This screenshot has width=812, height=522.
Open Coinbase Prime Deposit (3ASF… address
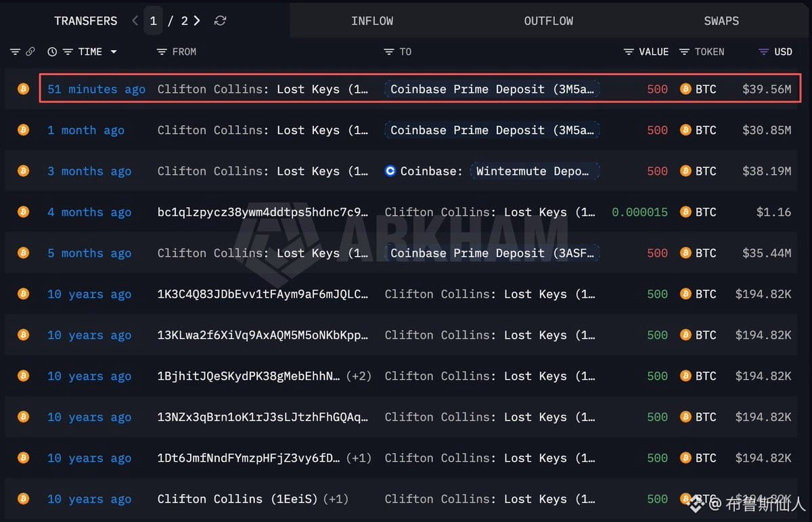(493, 253)
